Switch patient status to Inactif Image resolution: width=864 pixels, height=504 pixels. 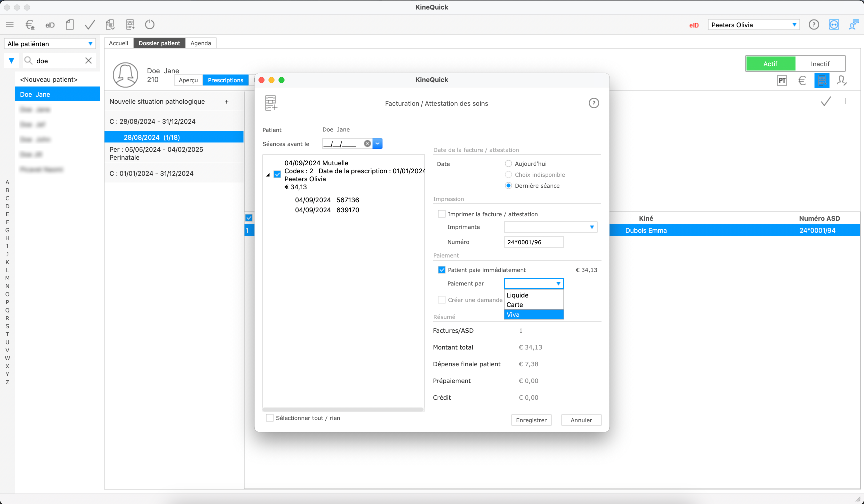(x=820, y=64)
